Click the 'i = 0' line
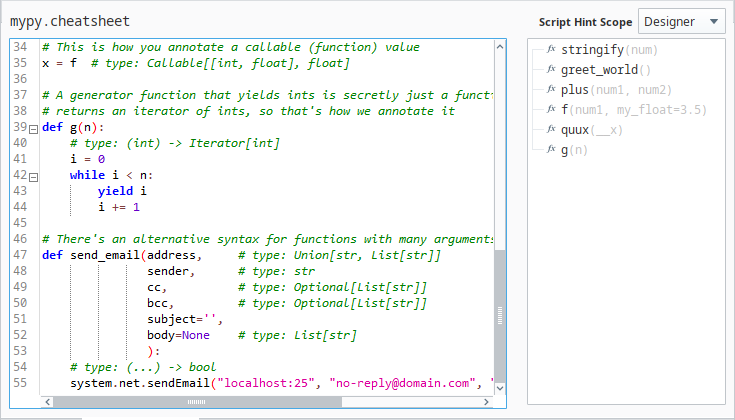Image resolution: width=735 pixels, height=420 pixels. 88,159
